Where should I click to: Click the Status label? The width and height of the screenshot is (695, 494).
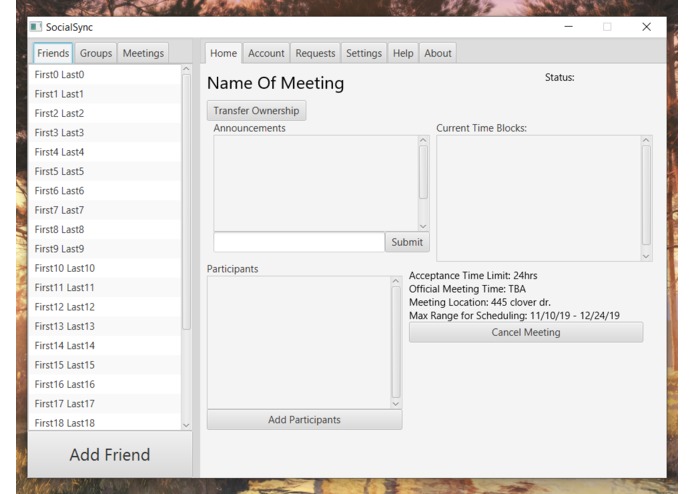[559, 77]
